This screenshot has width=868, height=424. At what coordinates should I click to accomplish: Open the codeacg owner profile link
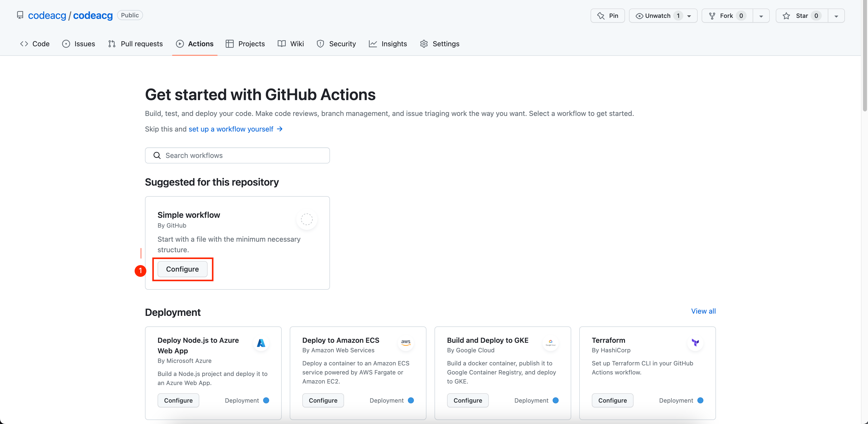pyautogui.click(x=47, y=16)
